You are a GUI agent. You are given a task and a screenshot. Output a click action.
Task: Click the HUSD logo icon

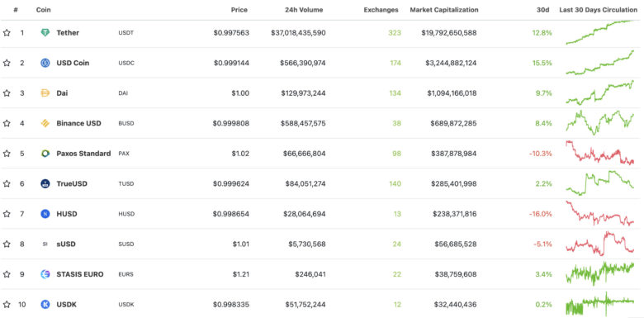pos(45,214)
